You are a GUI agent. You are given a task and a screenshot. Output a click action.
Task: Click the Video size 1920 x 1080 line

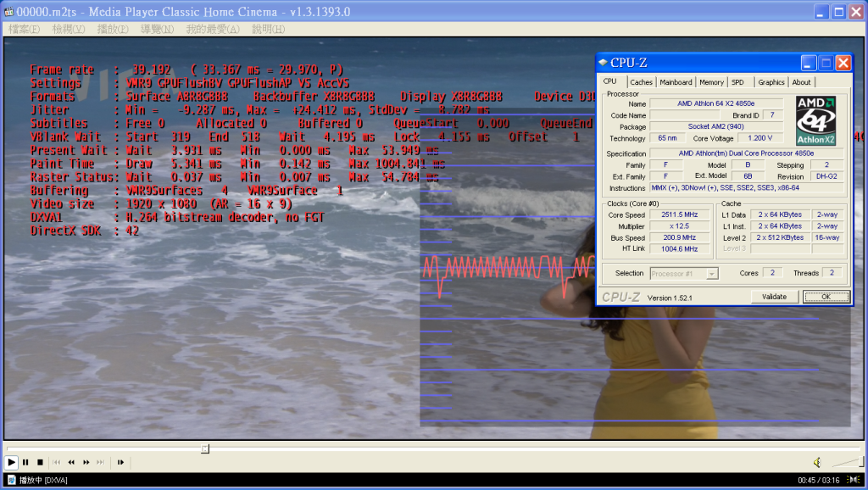point(161,204)
